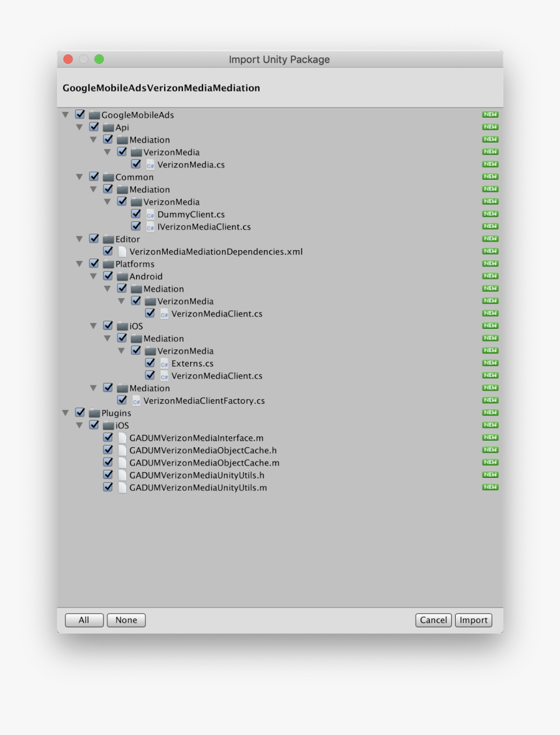Collapse the Plugins folder

pyautogui.click(x=66, y=413)
